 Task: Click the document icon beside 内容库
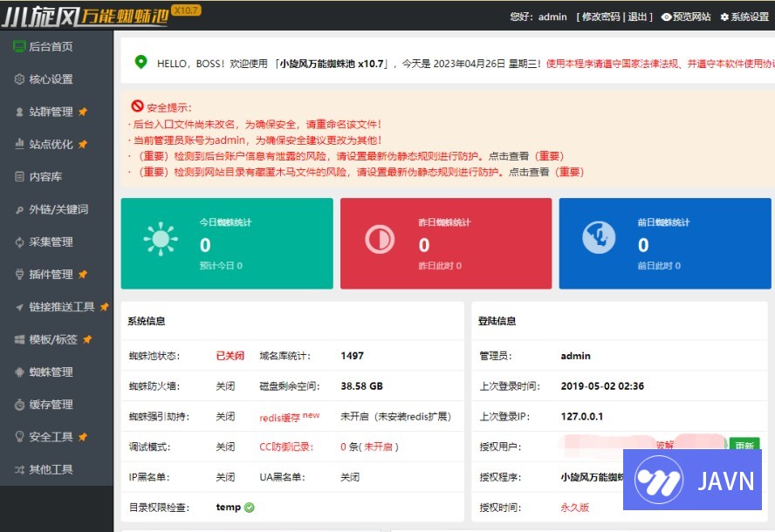tap(19, 176)
